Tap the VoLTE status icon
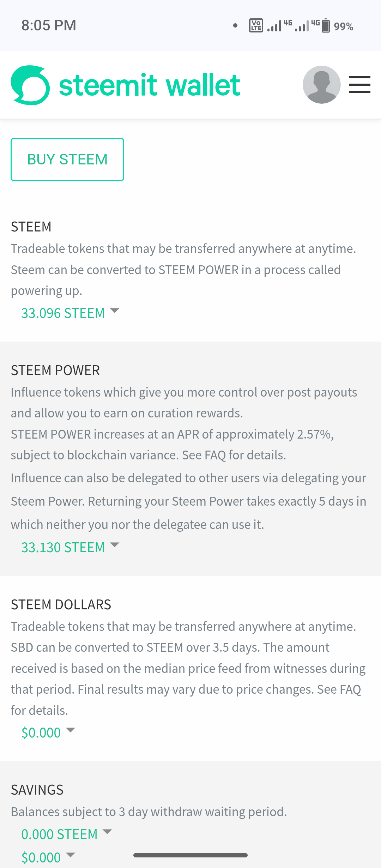Image resolution: width=381 pixels, height=868 pixels. 256,25
